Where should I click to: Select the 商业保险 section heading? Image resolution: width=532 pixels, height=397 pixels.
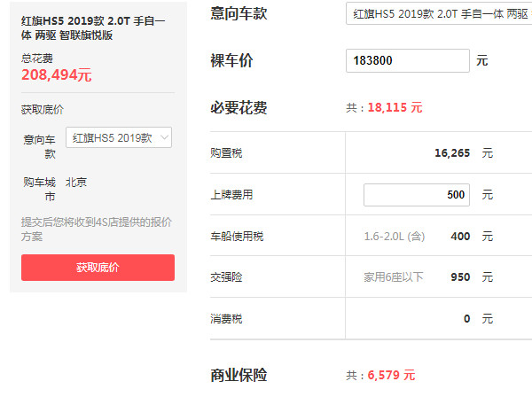[239, 375]
